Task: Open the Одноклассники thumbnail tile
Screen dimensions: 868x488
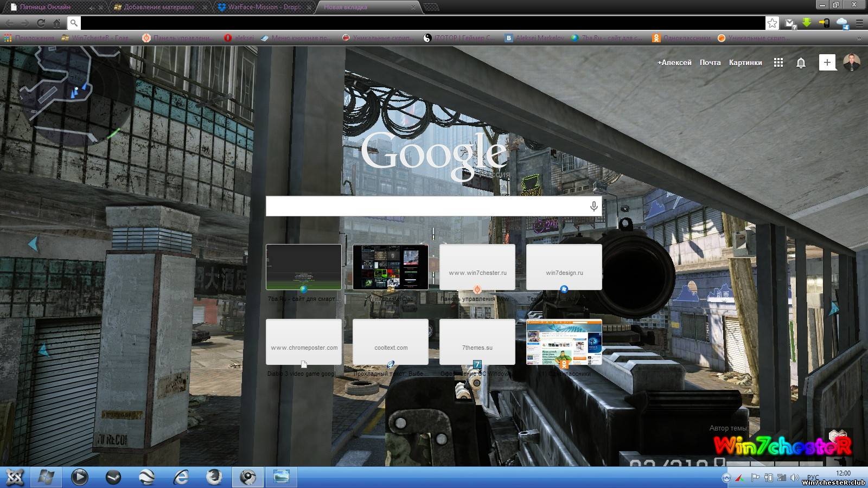Action: pos(564,342)
